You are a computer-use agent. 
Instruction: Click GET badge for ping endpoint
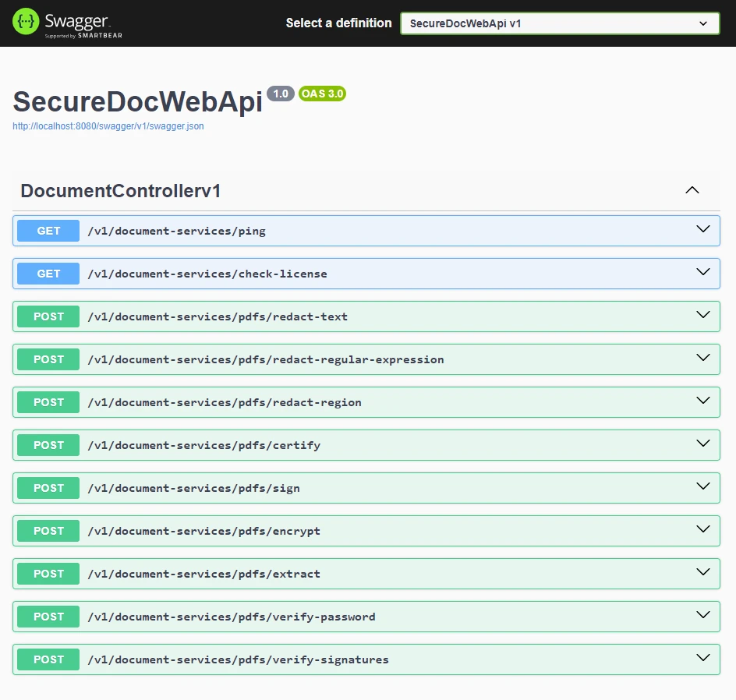(x=48, y=231)
